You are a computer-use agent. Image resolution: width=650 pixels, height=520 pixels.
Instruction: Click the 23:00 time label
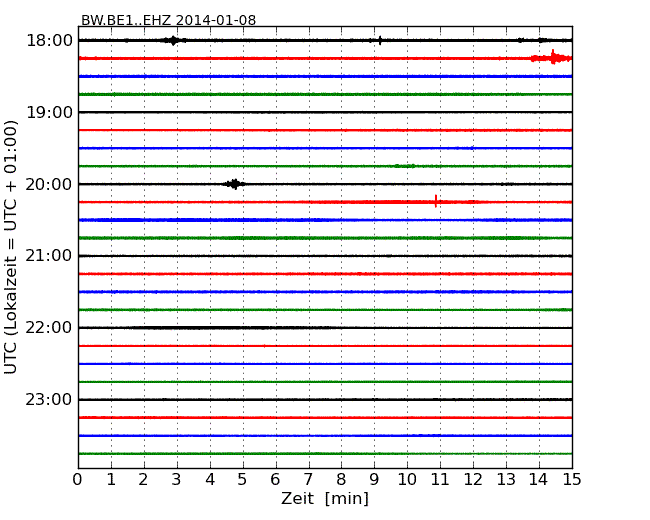(x=49, y=399)
